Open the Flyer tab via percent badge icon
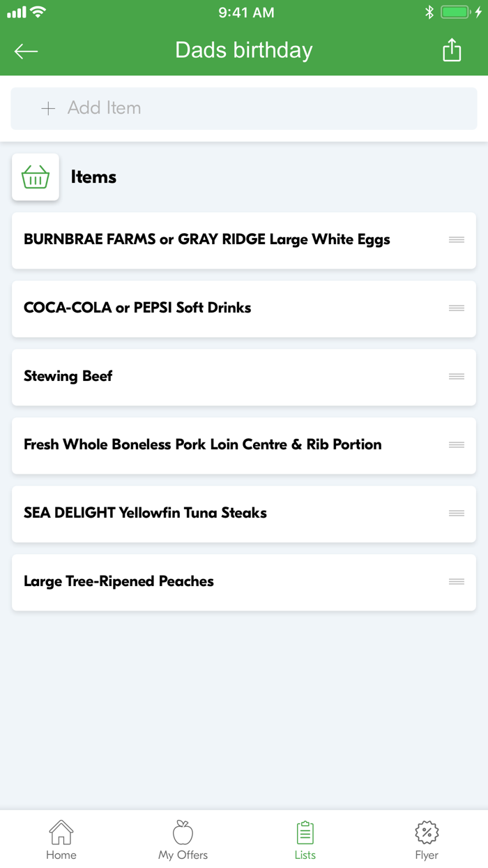This screenshot has height=868, width=488. point(427,832)
